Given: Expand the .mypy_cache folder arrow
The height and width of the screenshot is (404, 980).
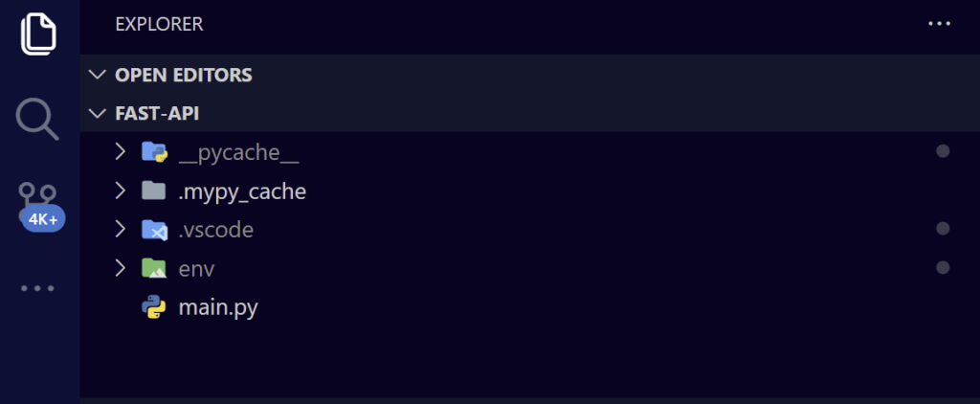Looking at the screenshot, I should 120,191.
